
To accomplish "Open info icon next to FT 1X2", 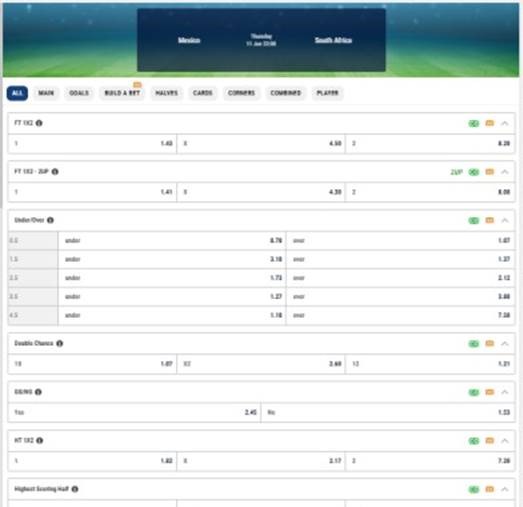I will click(39, 123).
